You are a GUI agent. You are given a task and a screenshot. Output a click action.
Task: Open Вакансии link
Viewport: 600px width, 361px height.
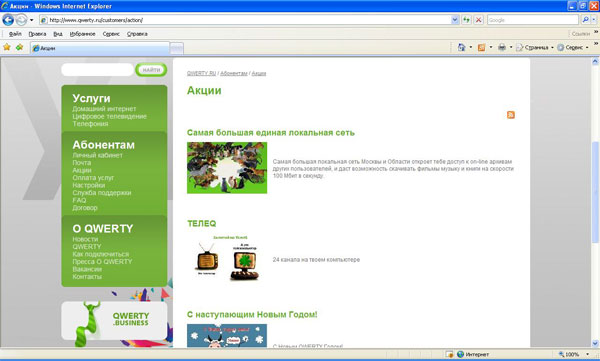click(87, 269)
